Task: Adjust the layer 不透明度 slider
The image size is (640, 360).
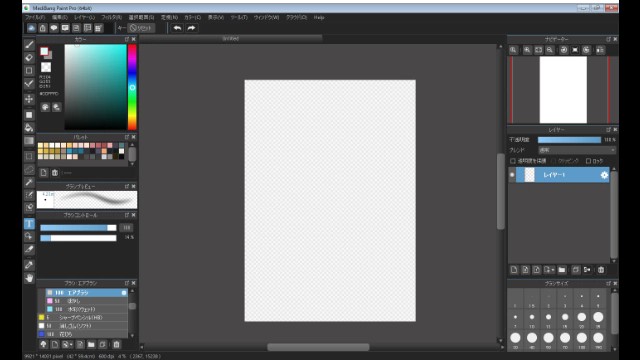Action: (569, 140)
